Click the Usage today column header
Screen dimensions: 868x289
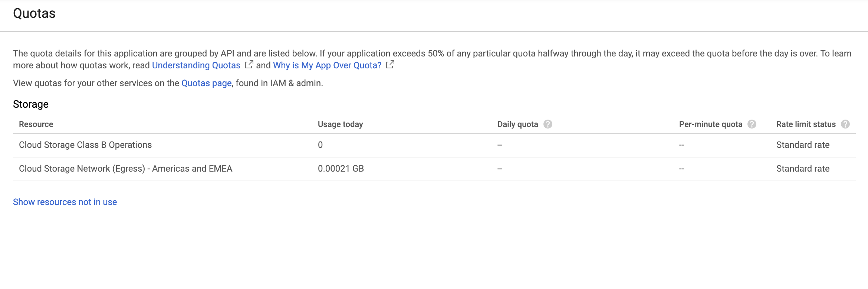[x=340, y=124]
